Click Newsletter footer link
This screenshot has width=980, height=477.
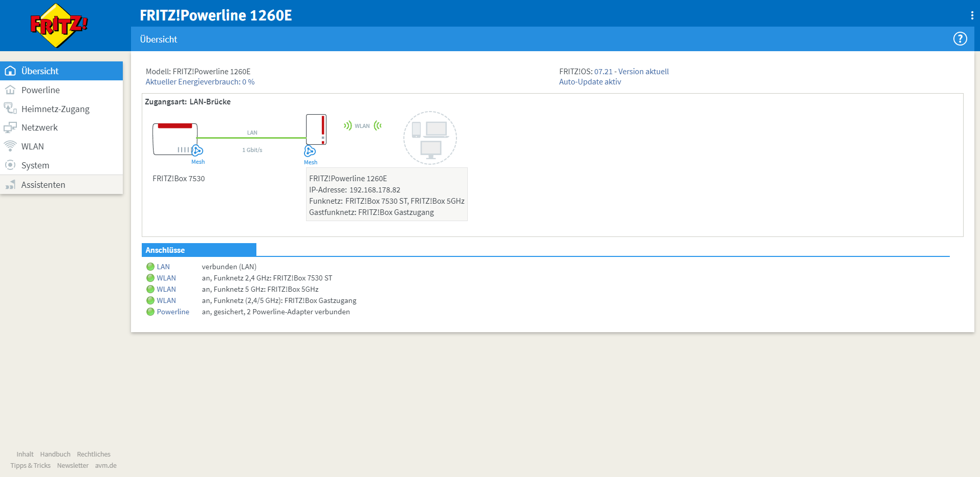pyautogui.click(x=73, y=465)
